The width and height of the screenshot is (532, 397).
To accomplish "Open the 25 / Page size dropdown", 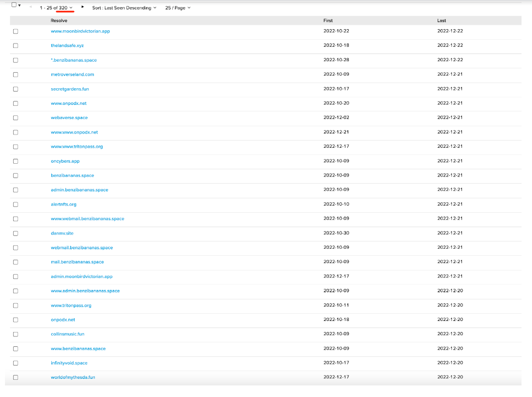I will (x=178, y=8).
